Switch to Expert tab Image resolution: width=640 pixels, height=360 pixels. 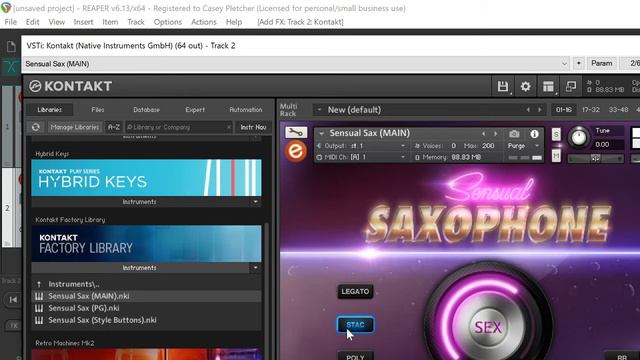[195, 110]
